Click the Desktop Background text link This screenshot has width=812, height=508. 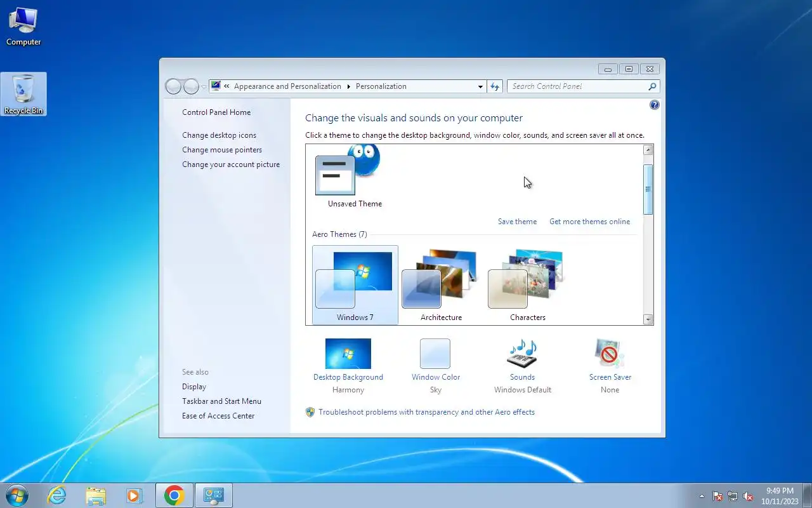point(348,377)
